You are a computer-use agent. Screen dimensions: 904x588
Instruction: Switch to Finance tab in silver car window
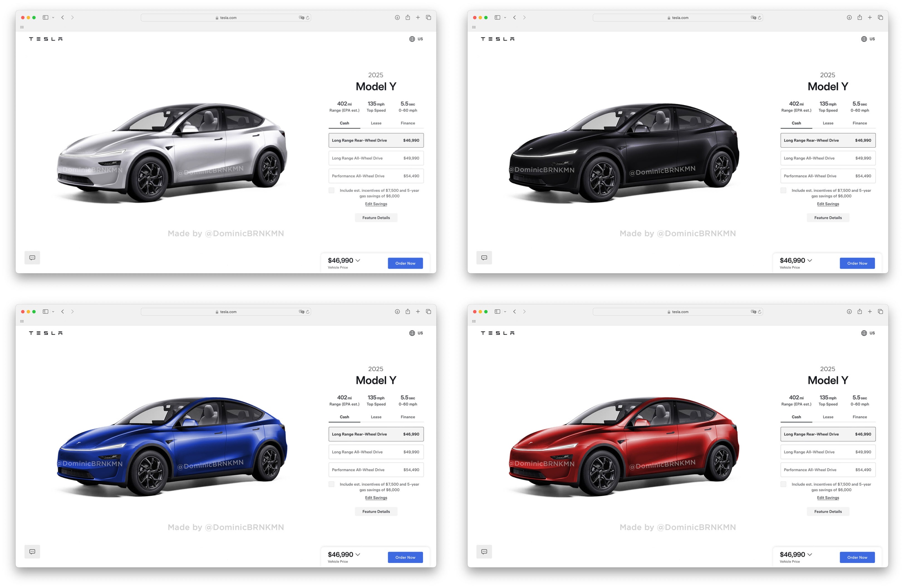[408, 123]
